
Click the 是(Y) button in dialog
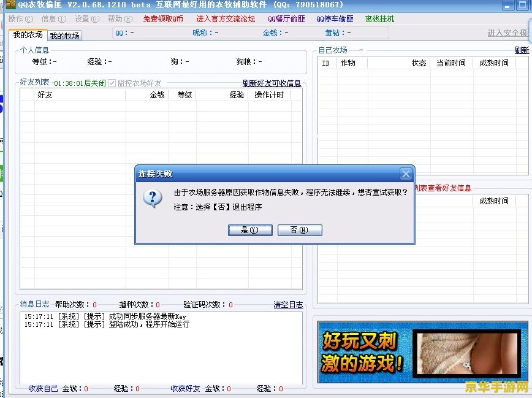point(250,230)
